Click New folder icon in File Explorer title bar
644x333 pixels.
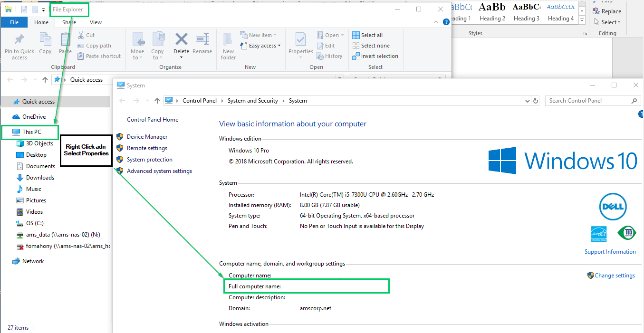click(35, 10)
